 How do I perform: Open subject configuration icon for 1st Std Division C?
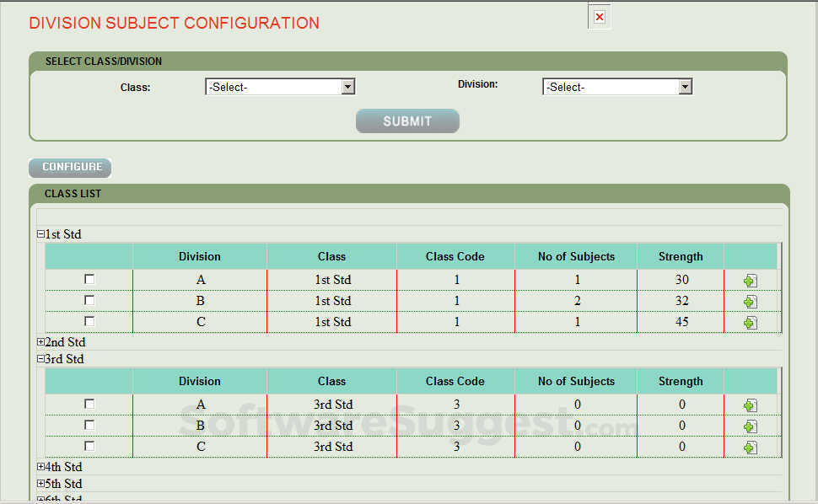[751, 322]
